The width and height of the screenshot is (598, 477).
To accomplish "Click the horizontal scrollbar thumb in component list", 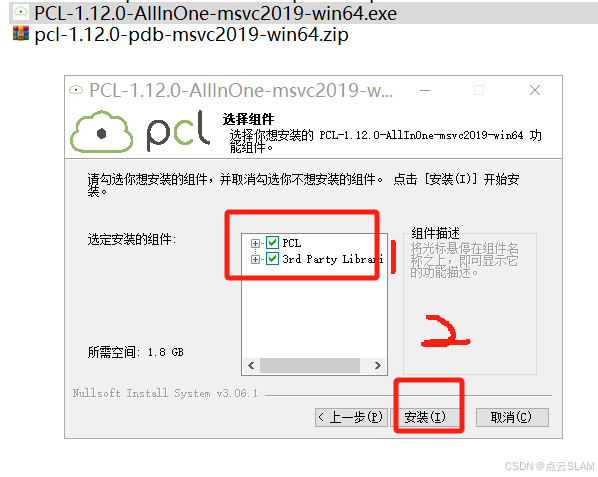I will (310, 365).
